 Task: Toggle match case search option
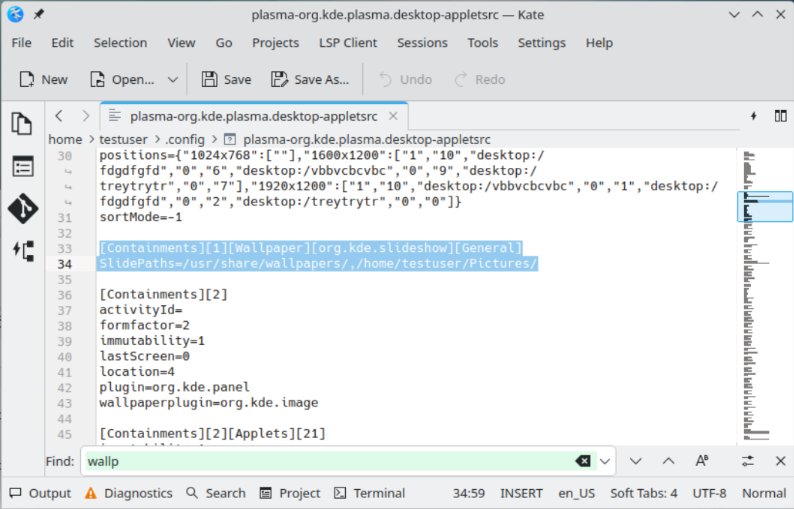point(702,461)
